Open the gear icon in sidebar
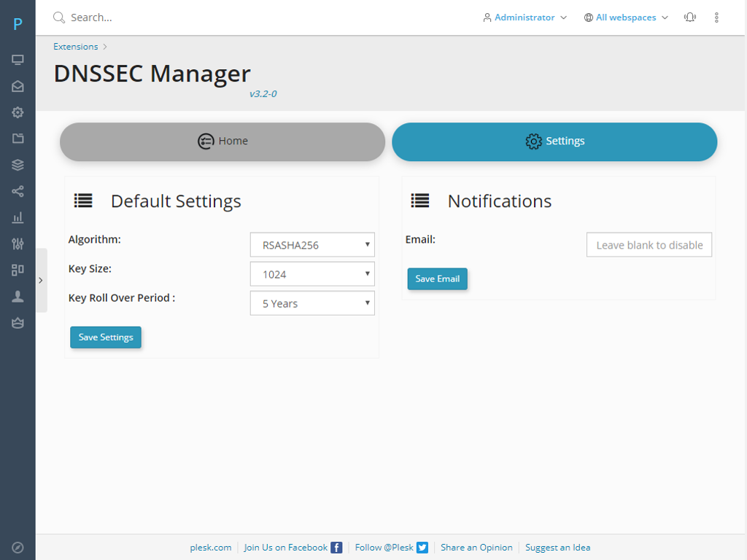 coord(18,112)
